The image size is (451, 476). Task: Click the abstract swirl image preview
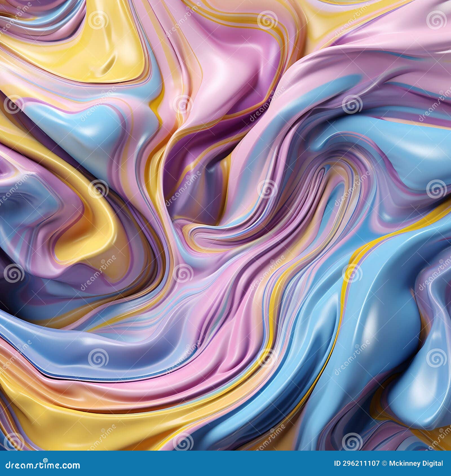[225, 225]
